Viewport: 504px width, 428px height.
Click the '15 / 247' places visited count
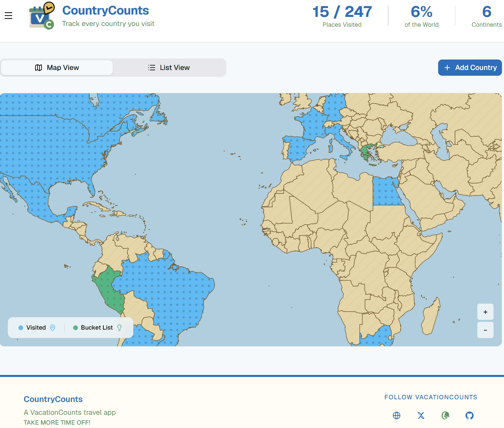coord(342,12)
